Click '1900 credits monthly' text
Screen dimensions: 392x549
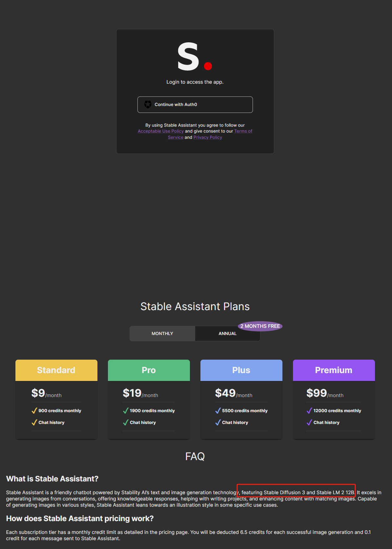click(152, 411)
